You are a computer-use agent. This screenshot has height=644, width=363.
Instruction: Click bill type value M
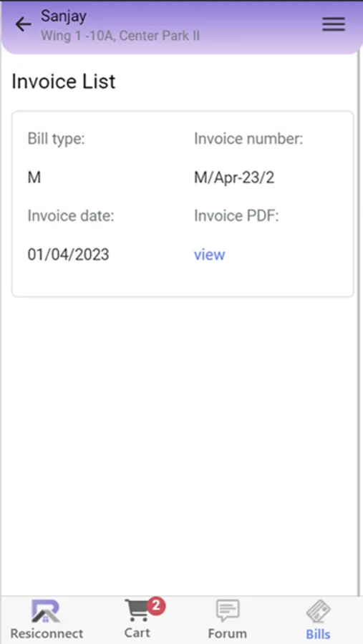tap(34, 178)
